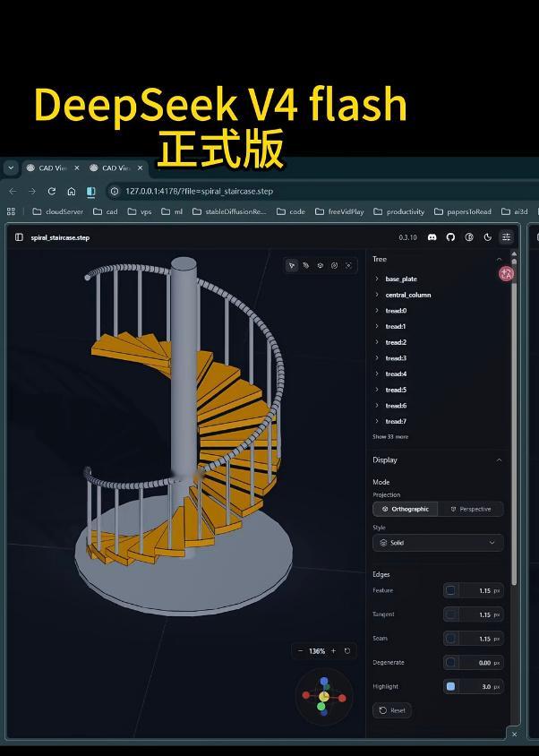Viewport: 539px width, 756px height.
Task: Close the second CAD Viewer tab
Action: (140, 168)
